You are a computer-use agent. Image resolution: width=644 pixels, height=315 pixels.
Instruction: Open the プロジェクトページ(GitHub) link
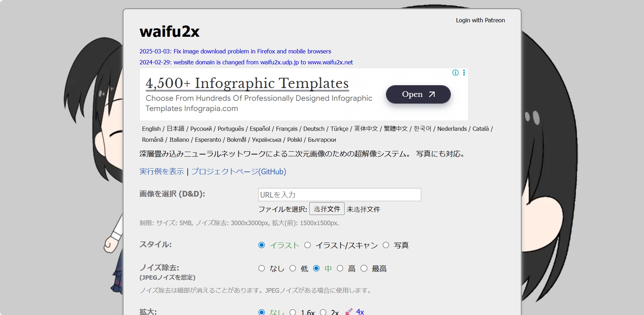(239, 171)
